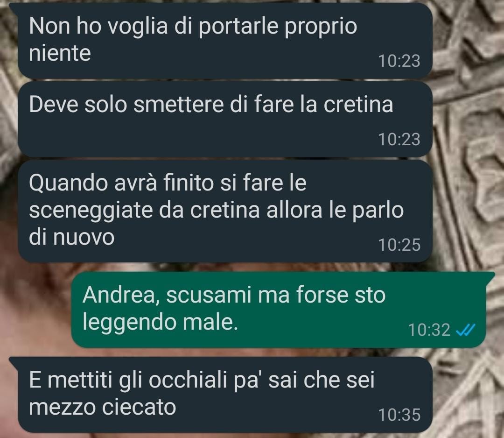This screenshot has height=438, width=504.
Task: Click the words 'mezzo ciecato' in bottom bubble
Action: [103, 408]
